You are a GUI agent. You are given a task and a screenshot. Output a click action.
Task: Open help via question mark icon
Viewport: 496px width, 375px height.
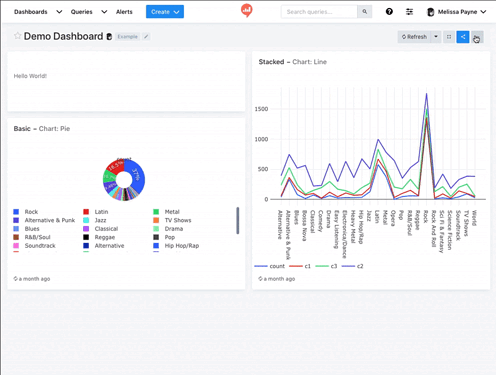389,12
